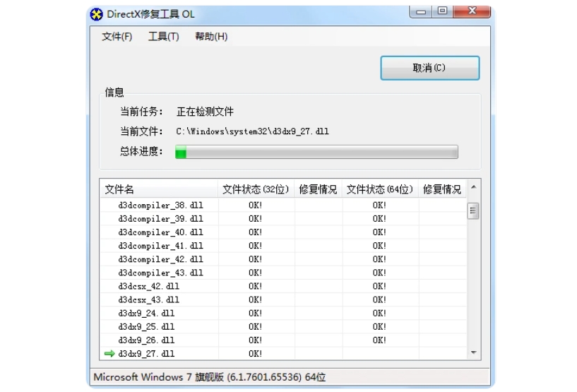
Task: Select the d3dcsx_43.dll row
Action: tap(283, 299)
